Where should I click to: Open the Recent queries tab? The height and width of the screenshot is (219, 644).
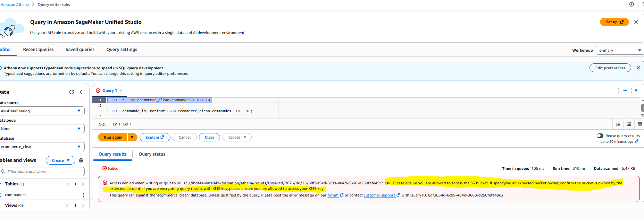tap(38, 50)
